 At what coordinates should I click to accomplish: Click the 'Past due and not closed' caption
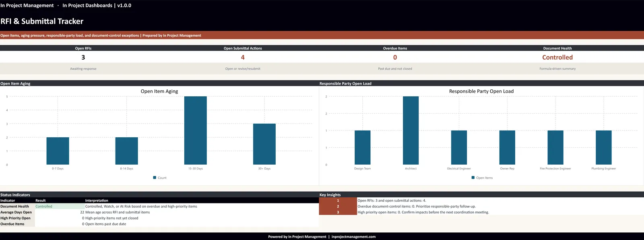point(395,69)
